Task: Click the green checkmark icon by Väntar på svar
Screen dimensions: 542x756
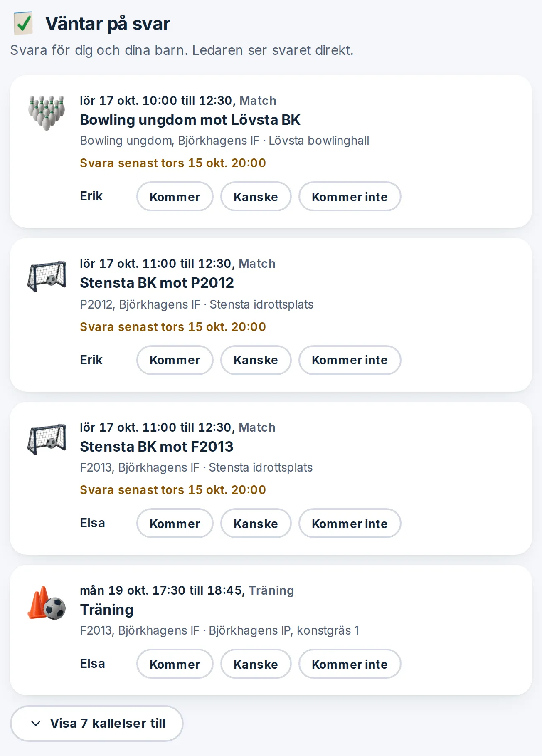Action: [x=23, y=23]
